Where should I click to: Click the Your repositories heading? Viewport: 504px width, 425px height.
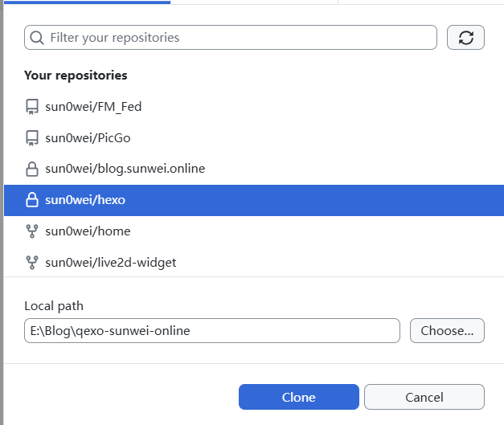pos(76,76)
